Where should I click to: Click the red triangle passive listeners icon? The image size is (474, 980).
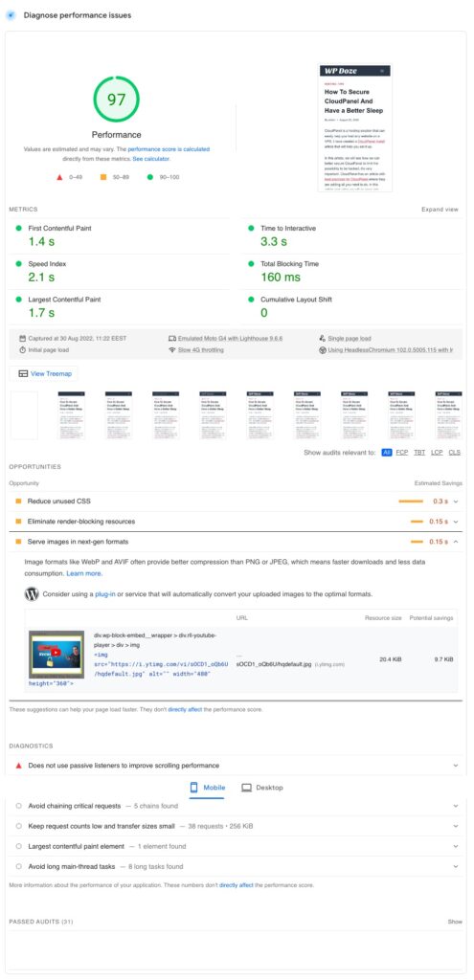pyautogui.click(x=19, y=765)
